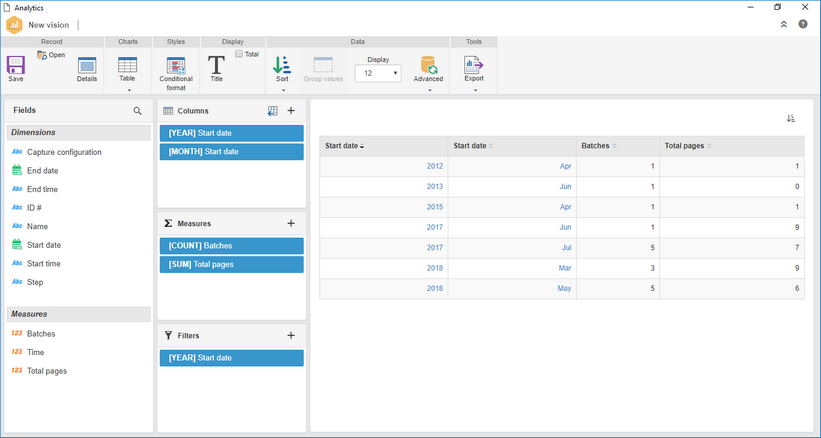This screenshot has height=438, width=821.
Task: Add a new column with plus icon
Action: click(x=291, y=110)
